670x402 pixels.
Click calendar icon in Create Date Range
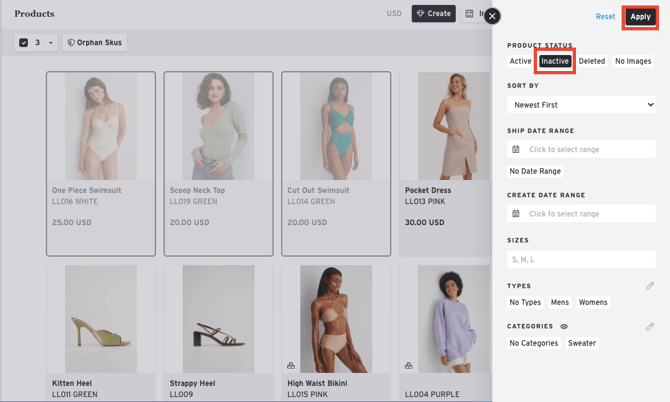(516, 214)
